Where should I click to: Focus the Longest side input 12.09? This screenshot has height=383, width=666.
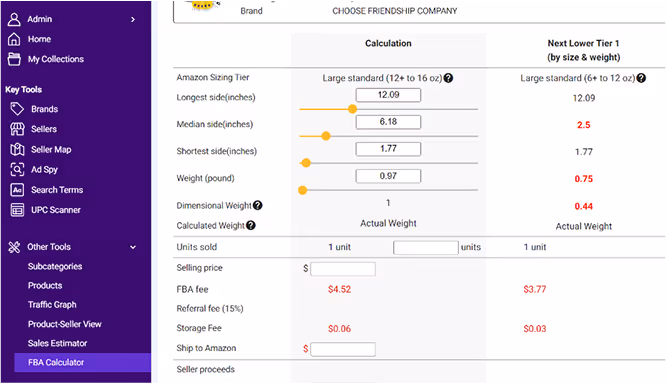388,95
